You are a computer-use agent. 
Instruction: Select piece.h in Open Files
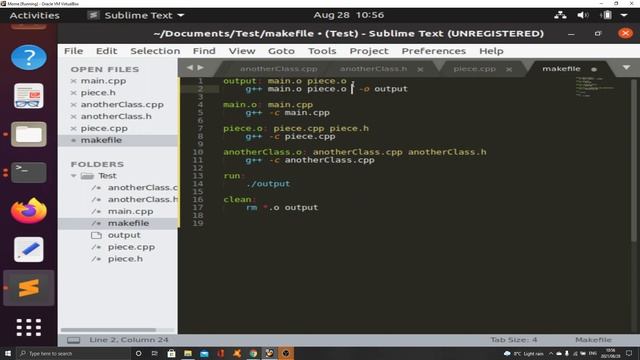98,93
